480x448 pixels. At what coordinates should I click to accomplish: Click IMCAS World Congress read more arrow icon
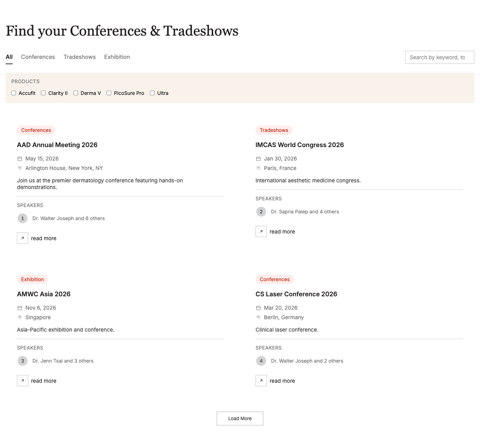261,231
